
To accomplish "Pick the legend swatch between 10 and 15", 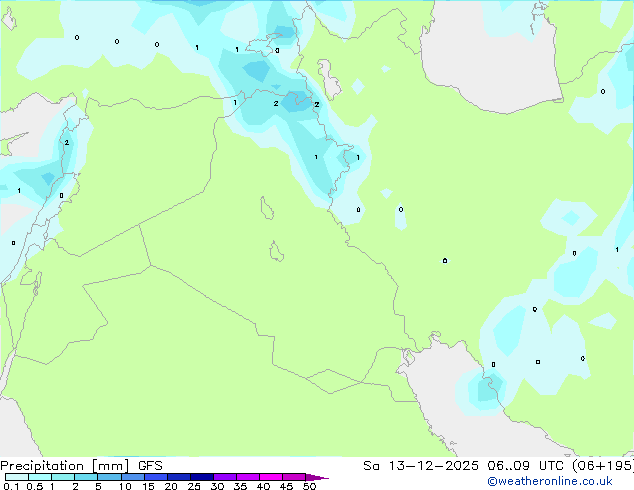I will click(x=133, y=477).
